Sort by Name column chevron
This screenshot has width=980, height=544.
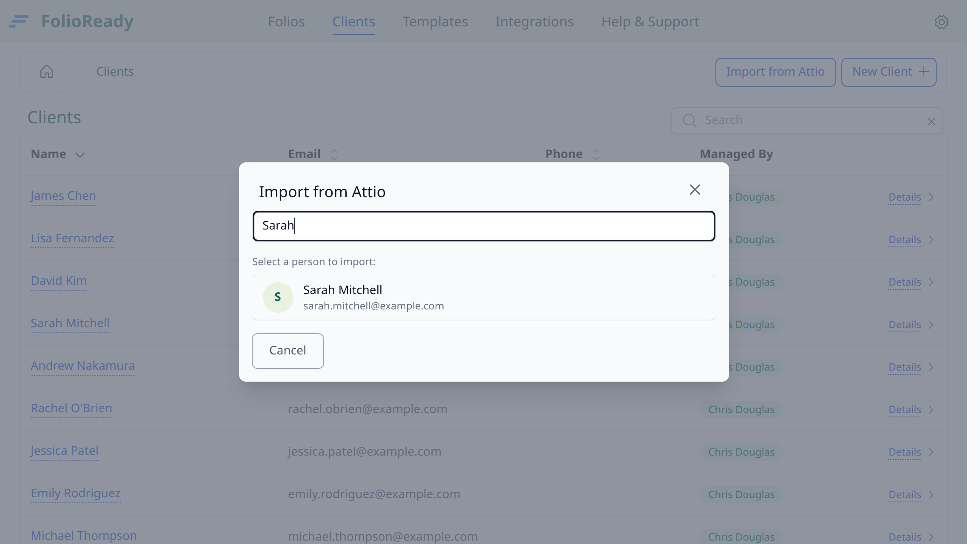[80, 155]
